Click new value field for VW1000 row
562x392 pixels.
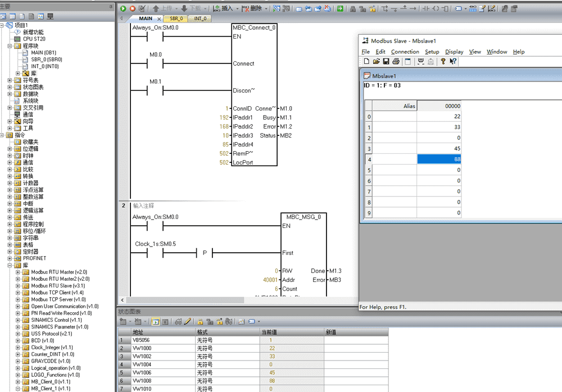pos(356,348)
